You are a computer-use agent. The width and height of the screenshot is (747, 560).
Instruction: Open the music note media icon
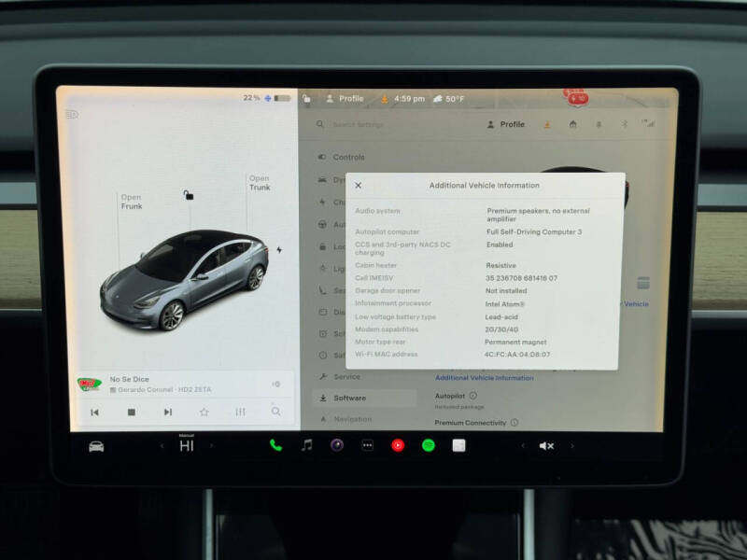point(305,446)
